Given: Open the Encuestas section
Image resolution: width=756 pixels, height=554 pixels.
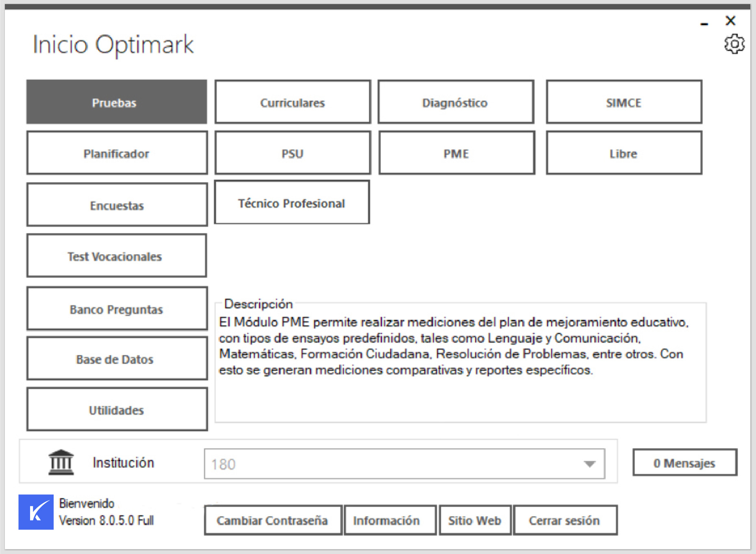Looking at the screenshot, I should point(117,205).
